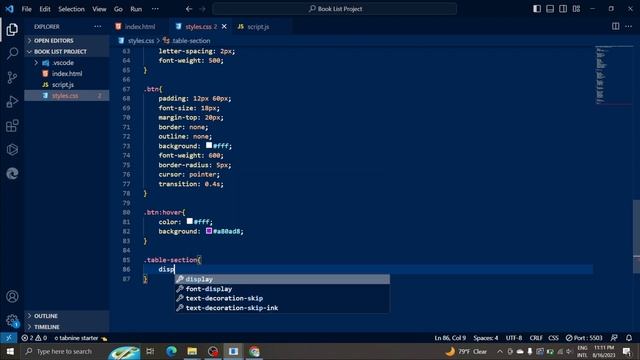
Task: Expand the Timeline section
Action: point(67,327)
